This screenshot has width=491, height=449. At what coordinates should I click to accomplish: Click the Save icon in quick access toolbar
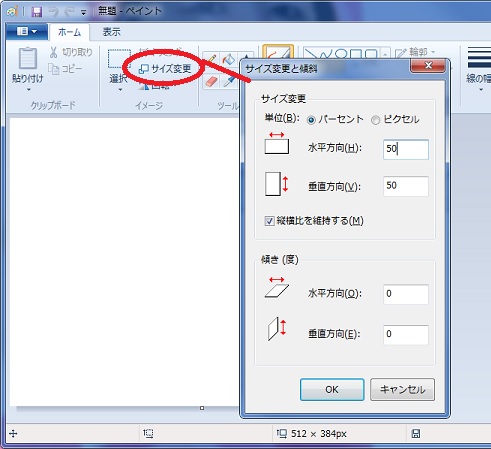(37, 12)
